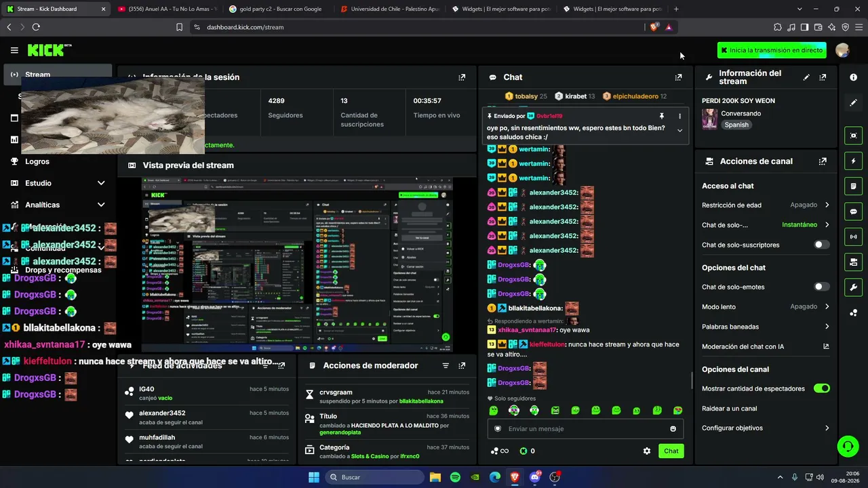Open Discord from the Windows taskbar
Screen dimensions: 868x488
pos(535,477)
